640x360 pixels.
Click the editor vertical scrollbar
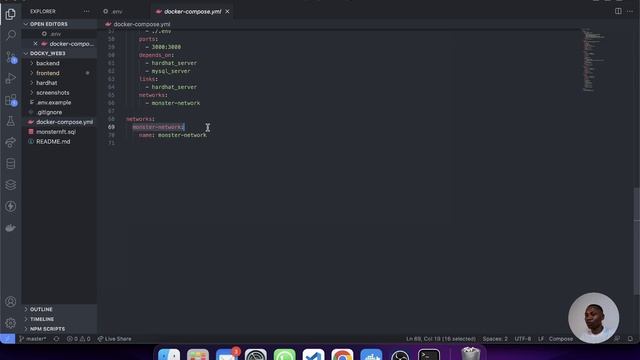(x=637, y=241)
